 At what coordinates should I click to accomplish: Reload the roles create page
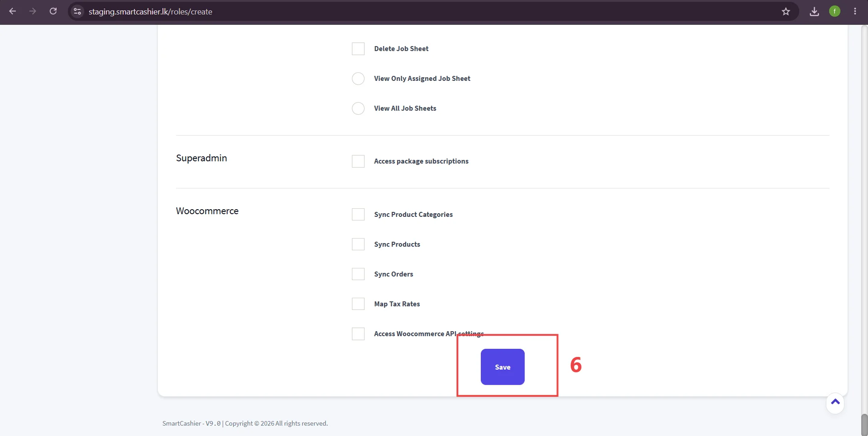tap(53, 11)
